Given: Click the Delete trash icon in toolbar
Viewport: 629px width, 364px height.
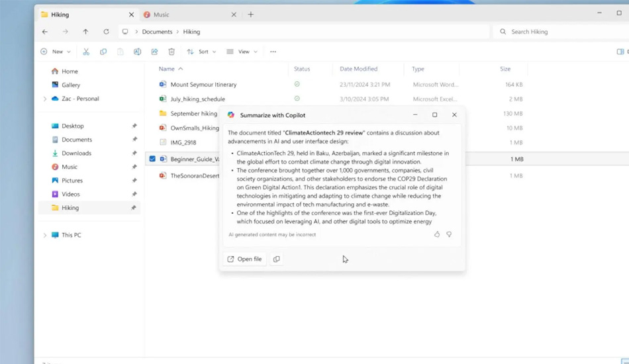Looking at the screenshot, I should click(171, 52).
